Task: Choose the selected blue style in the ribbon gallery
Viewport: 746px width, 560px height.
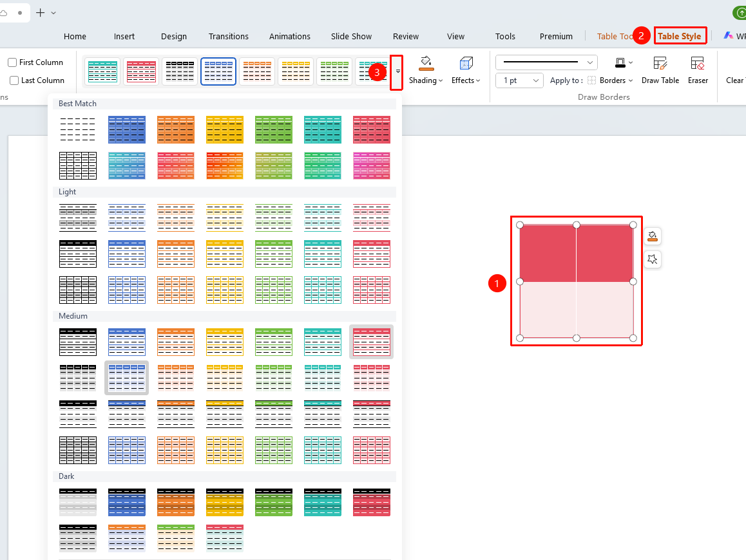Action: tap(218, 71)
